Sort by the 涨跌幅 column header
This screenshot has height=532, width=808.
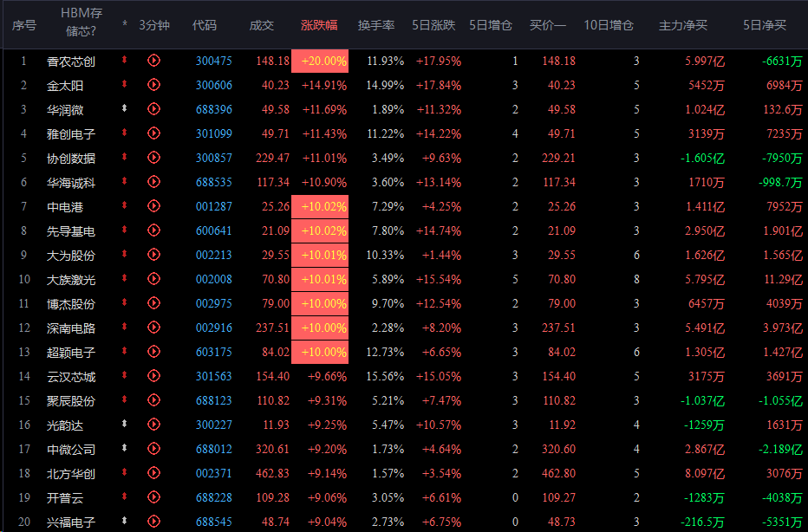point(319,25)
